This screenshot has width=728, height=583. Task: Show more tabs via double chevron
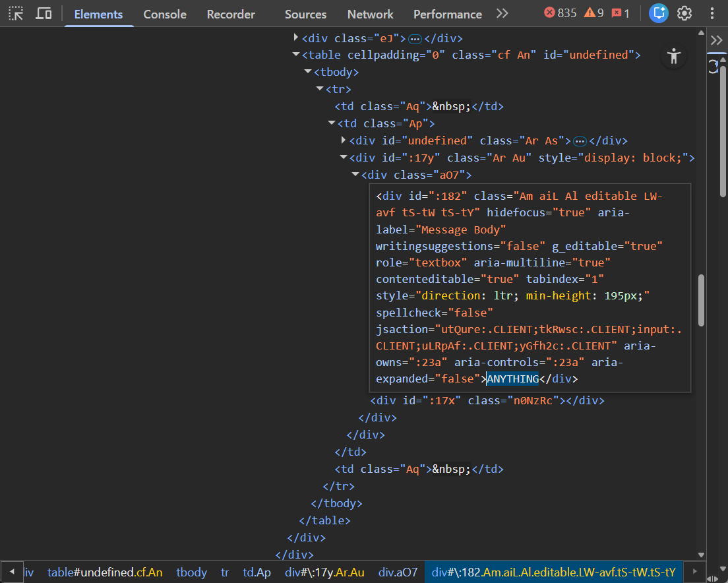[x=502, y=13]
